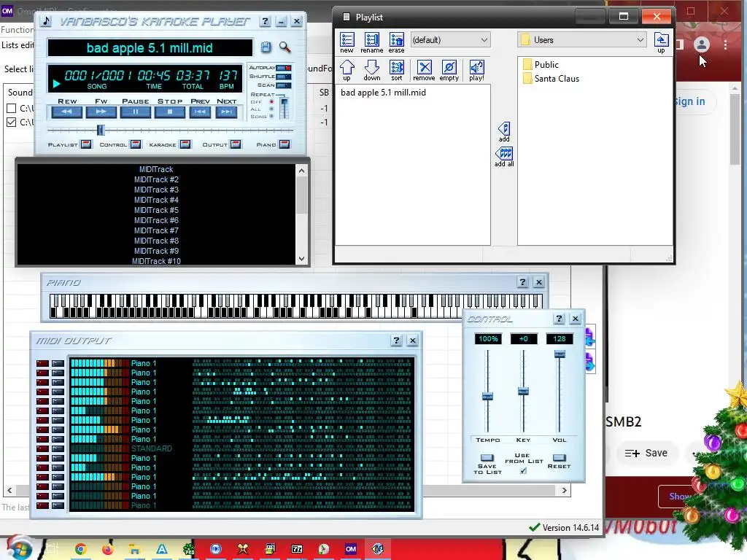
Task: Click the Sign in link
Action: point(689,101)
